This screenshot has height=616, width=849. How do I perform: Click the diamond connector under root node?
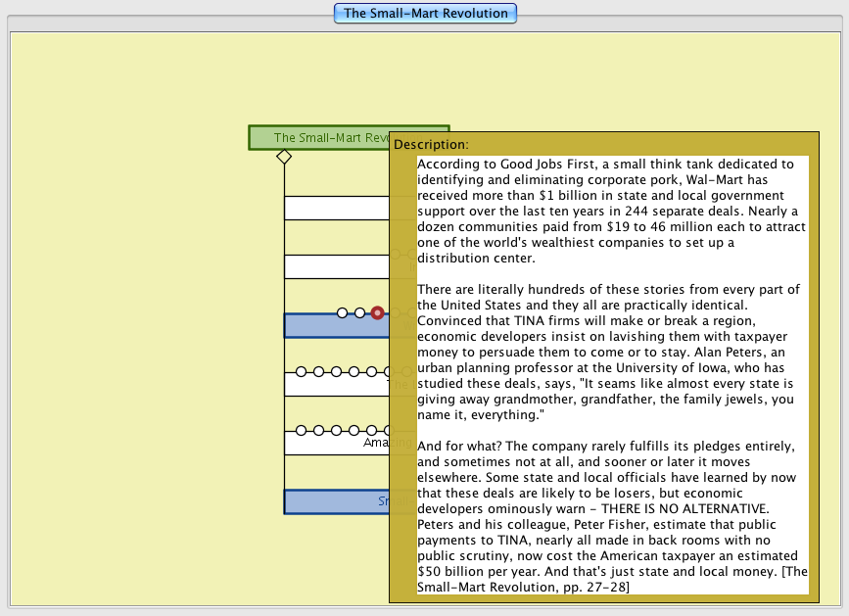(283, 157)
